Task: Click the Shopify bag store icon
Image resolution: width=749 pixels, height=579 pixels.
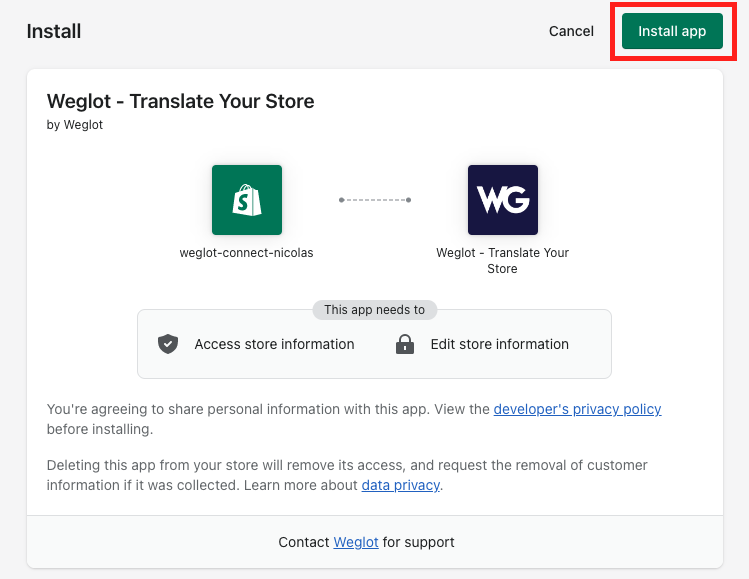Action: point(247,200)
